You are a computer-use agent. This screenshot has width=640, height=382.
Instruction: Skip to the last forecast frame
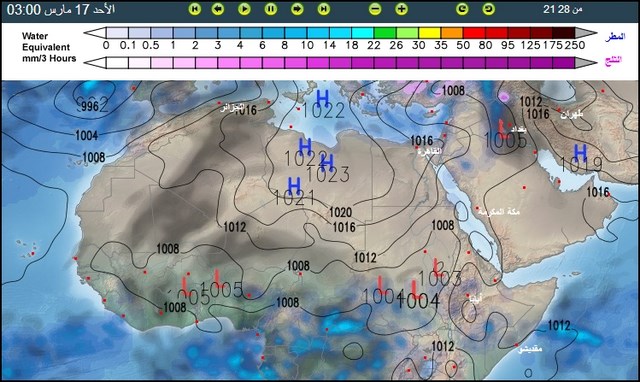(324, 9)
